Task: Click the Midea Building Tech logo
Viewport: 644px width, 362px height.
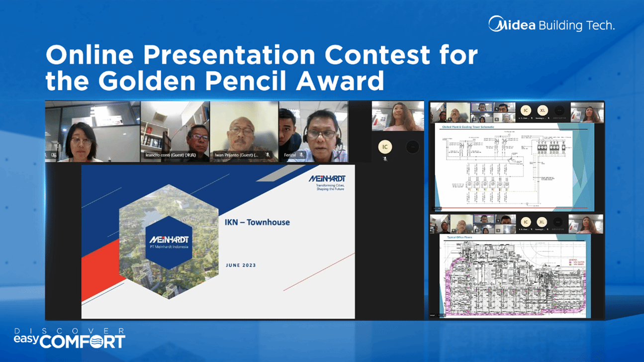Action: (x=551, y=24)
